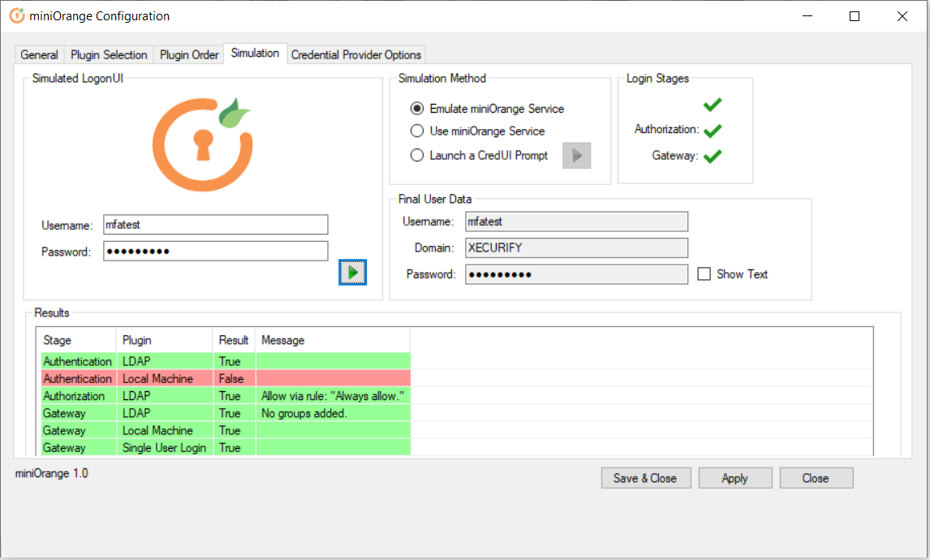Click the Authorization stage green checkmark
Screen dimensions: 930x560
point(713,130)
